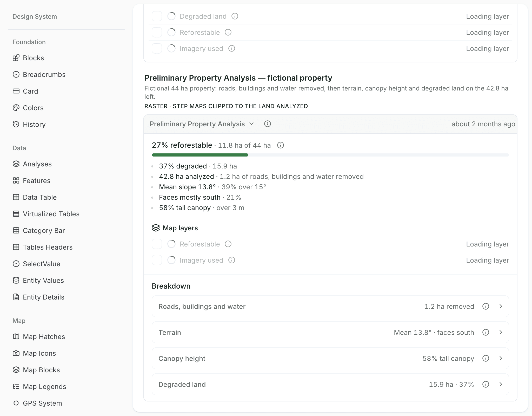Expand the Terrain row chevron
532x416 pixels.
pyautogui.click(x=501, y=332)
